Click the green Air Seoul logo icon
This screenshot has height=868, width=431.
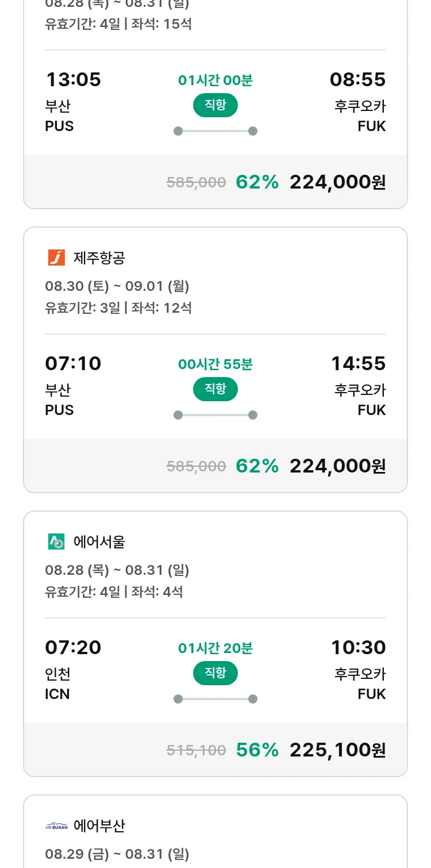[56, 541]
